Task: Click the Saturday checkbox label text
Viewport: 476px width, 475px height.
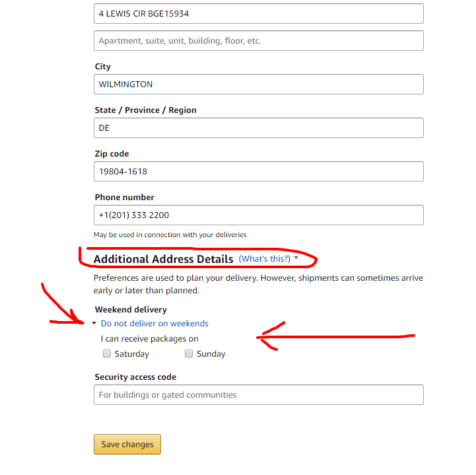Action: 131,354
